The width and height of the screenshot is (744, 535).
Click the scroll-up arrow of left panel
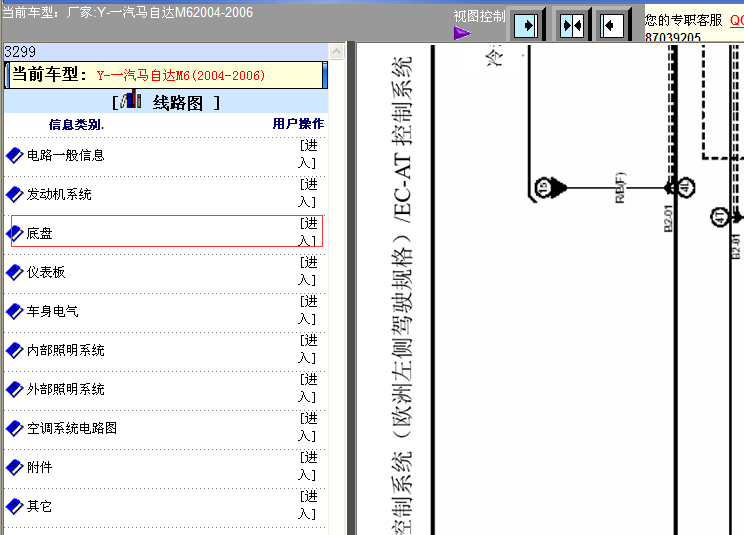(x=336, y=51)
